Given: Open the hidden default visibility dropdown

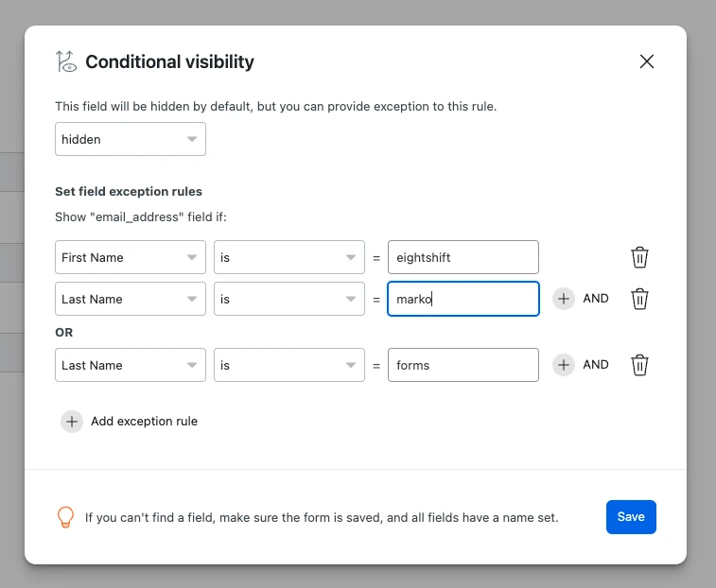Looking at the screenshot, I should [x=131, y=139].
